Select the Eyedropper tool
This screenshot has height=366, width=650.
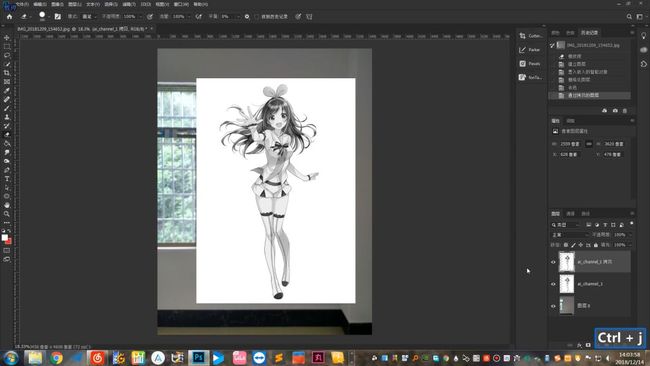coord(7,91)
